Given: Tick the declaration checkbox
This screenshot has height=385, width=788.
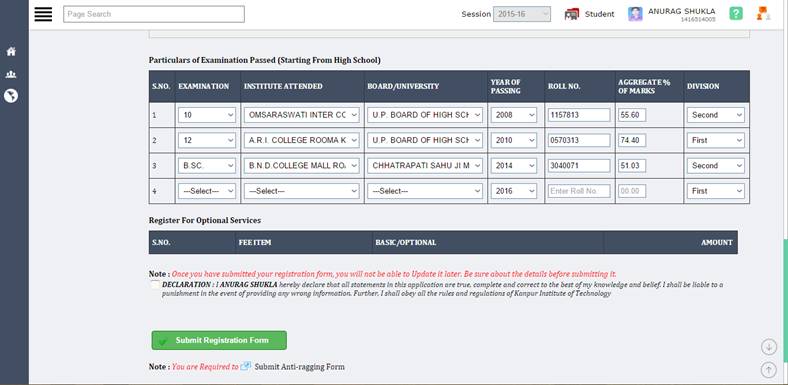Looking at the screenshot, I should tap(155, 285).
